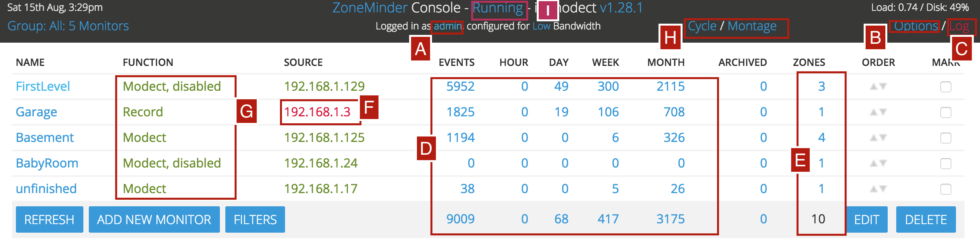Open the red source 192.168.1.3
This screenshot has width=980, height=247.
(317, 112)
